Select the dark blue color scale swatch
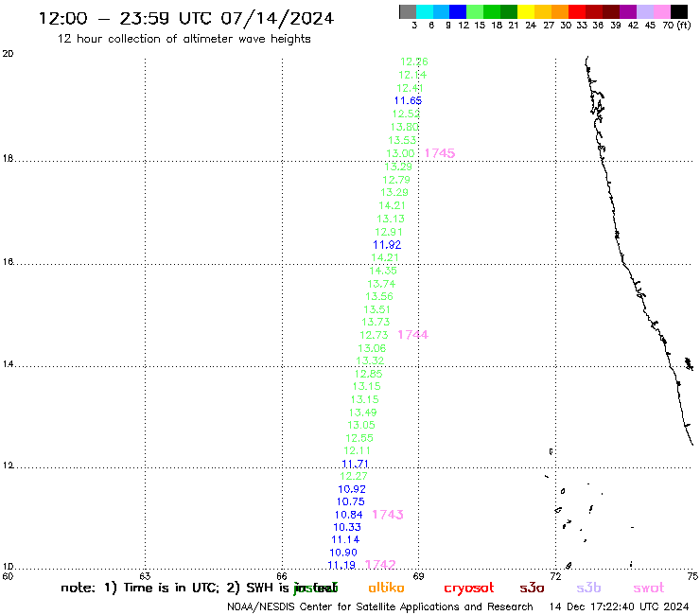 [x=459, y=11]
